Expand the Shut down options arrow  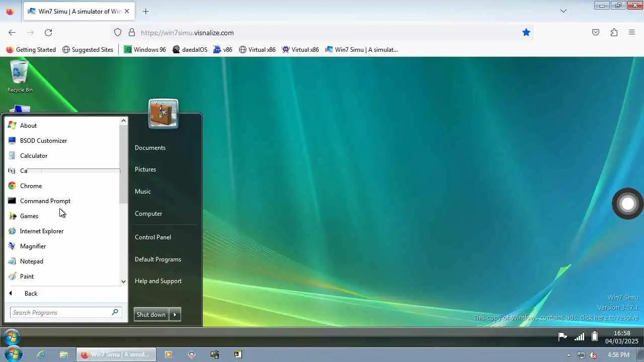[x=175, y=315]
